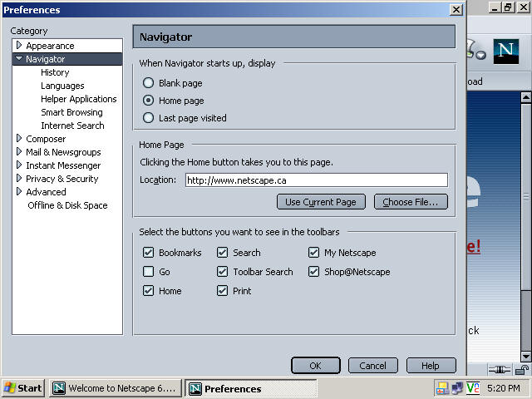Click the browser scrollbar down arrow
This screenshot has width=532, height=399.
526,357
